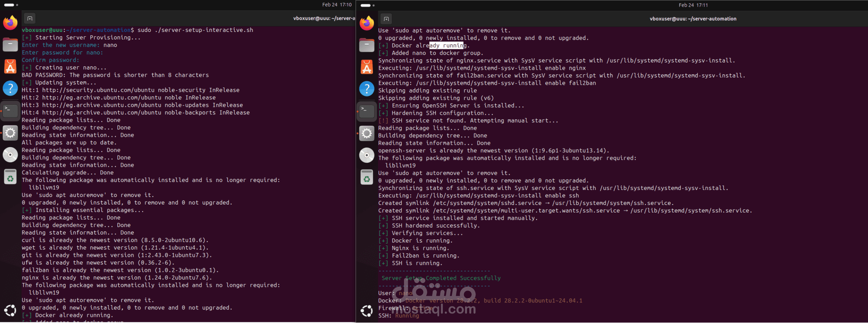Click nginx already newest version line
Viewport: 868px width, 323px height.
[x=117, y=278]
